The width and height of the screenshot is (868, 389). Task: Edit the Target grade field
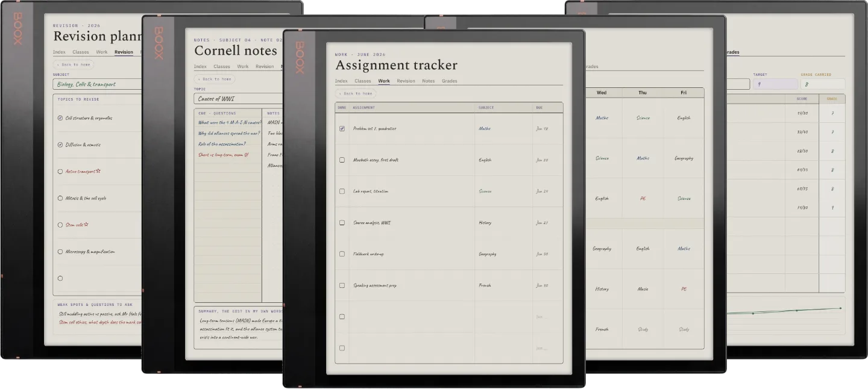point(775,84)
